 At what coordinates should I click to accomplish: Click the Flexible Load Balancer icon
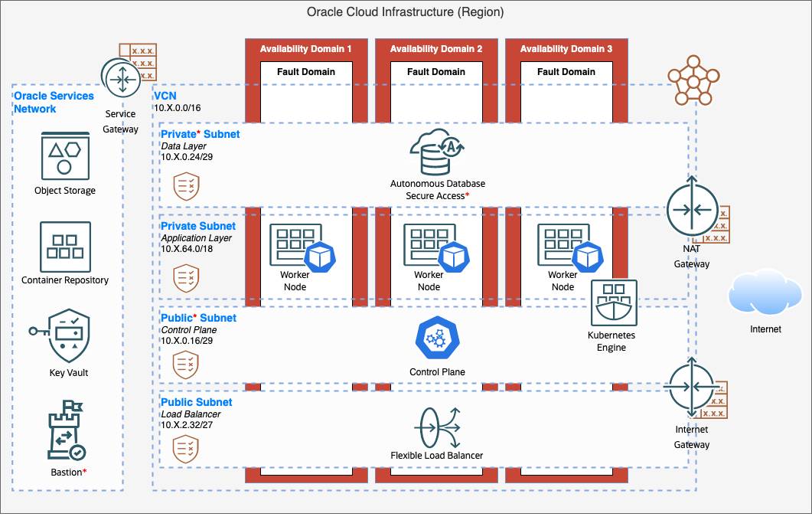coord(437,427)
